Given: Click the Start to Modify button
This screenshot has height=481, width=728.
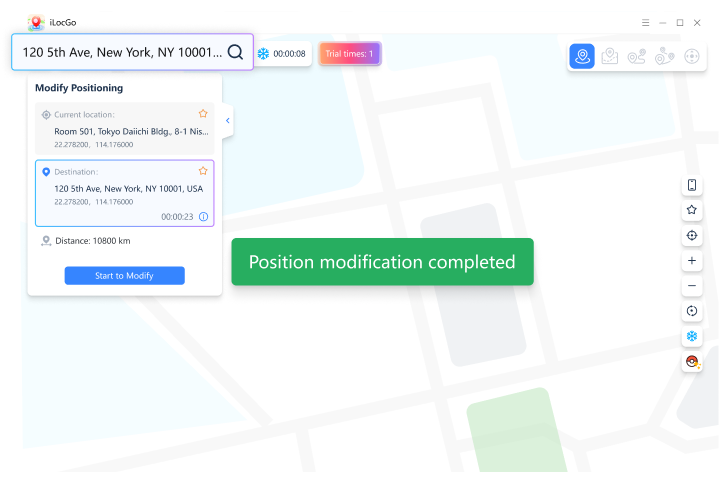Looking at the screenshot, I should click(124, 275).
